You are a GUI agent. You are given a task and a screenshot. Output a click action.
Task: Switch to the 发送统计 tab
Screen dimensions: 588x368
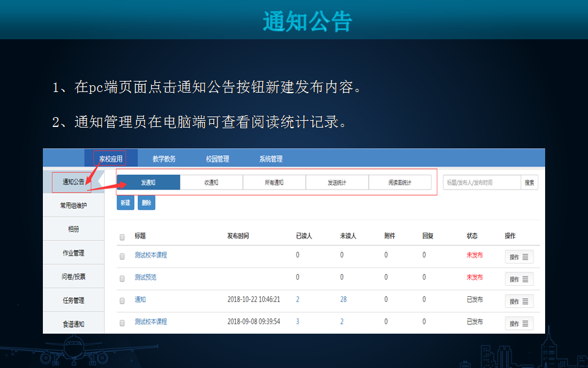(337, 183)
